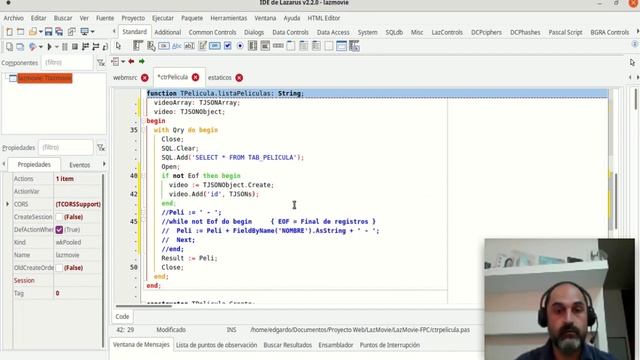Jump forward with the green arrow

point(142,62)
